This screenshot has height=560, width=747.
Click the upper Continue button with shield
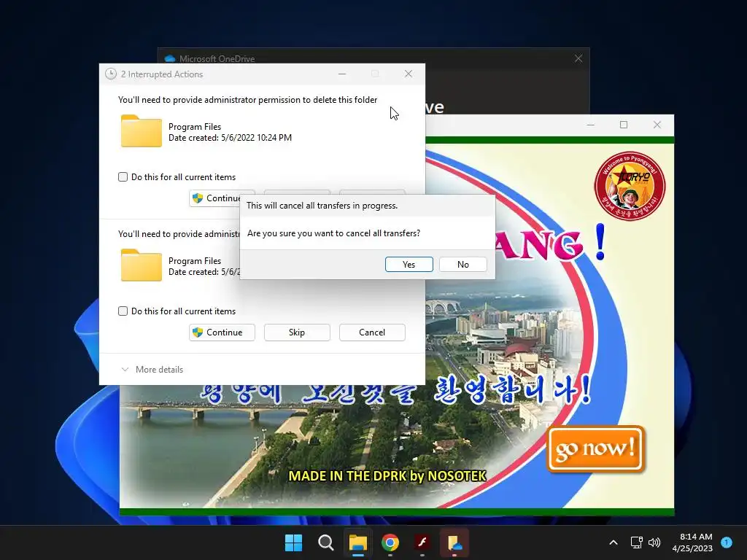(x=215, y=198)
